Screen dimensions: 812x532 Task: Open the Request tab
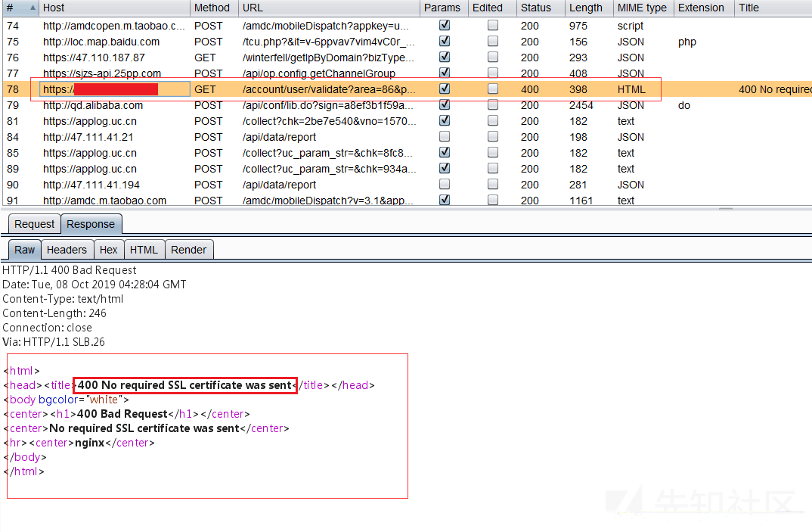tap(34, 224)
